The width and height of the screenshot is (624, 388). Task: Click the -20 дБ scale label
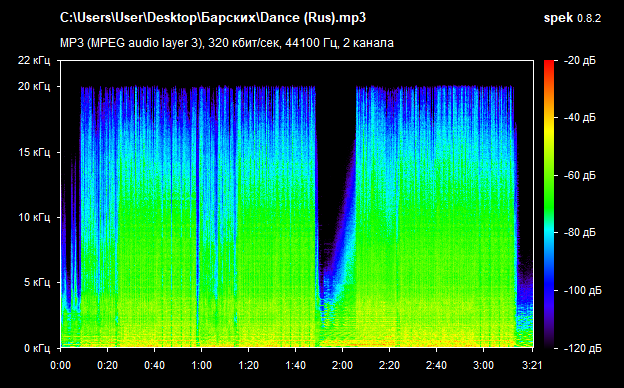(580, 60)
